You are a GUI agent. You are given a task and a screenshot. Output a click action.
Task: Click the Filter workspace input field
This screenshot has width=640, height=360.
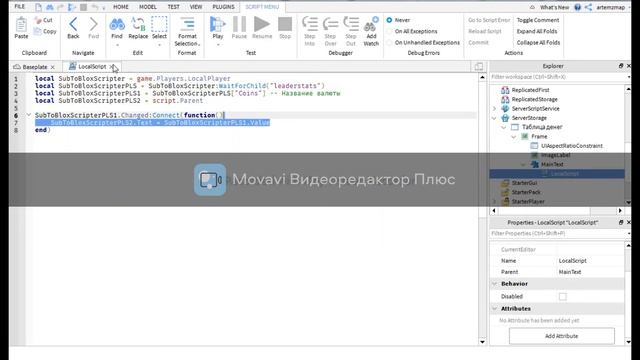coord(558,77)
